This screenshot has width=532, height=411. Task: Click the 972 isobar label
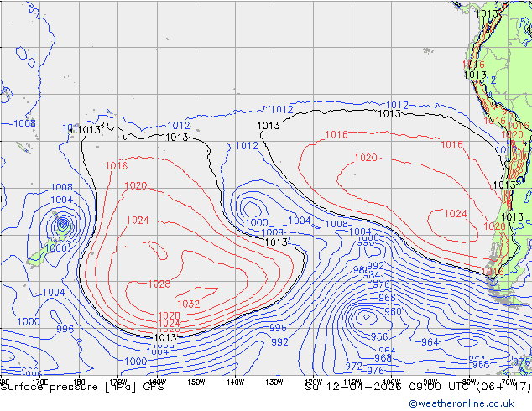click(x=354, y=367)
